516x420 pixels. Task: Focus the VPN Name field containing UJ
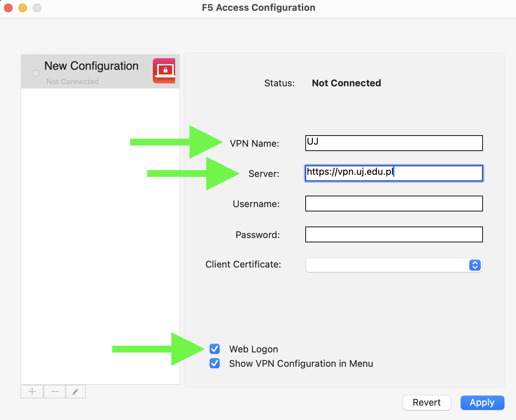[394, 143]
